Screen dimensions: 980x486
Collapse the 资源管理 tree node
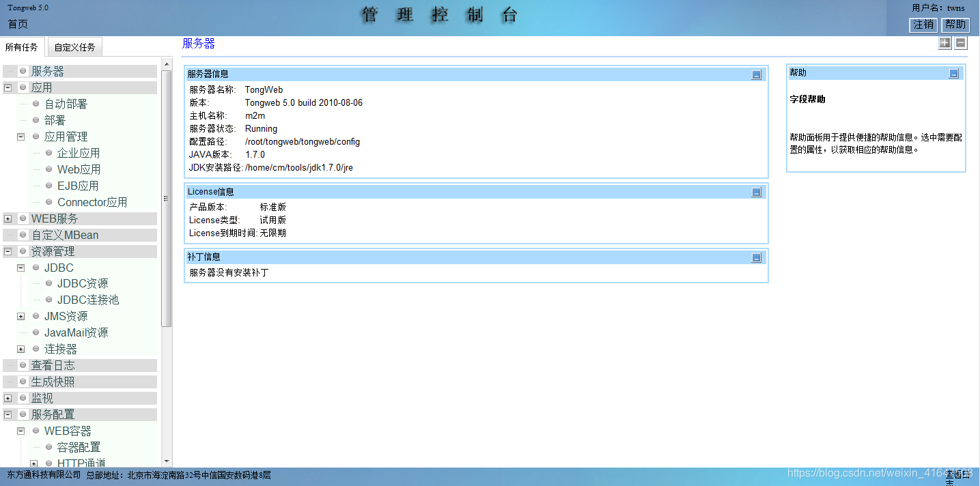coord(8,251)
